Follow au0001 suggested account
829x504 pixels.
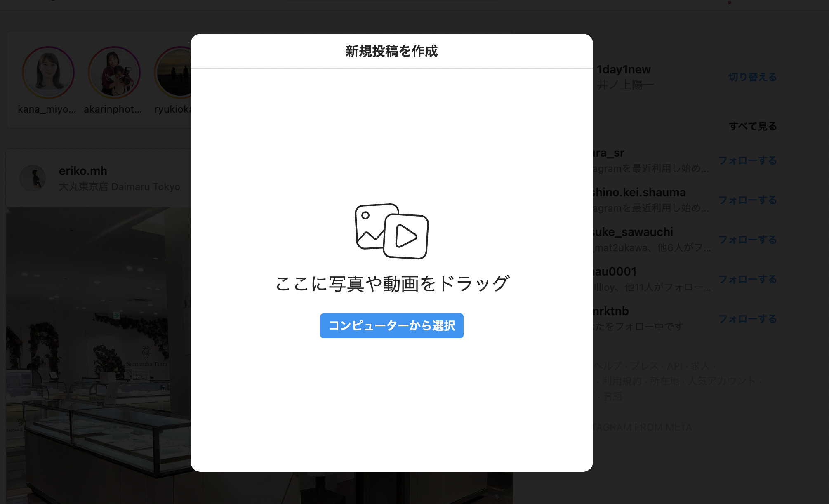[747, 279]
